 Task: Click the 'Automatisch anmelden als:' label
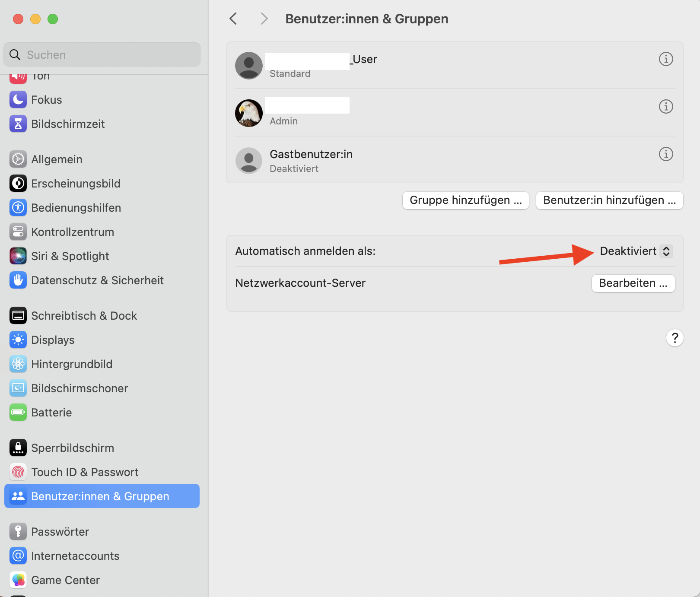coord(305,251)
